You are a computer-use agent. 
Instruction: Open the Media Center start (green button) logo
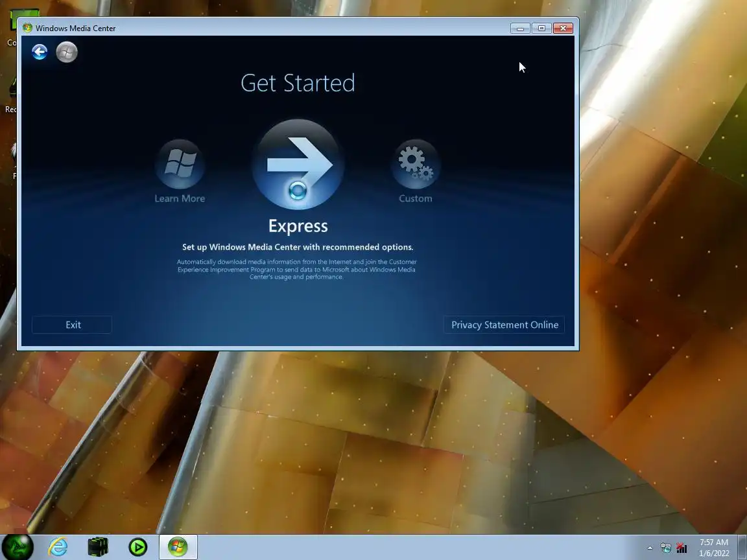[67, 52]
